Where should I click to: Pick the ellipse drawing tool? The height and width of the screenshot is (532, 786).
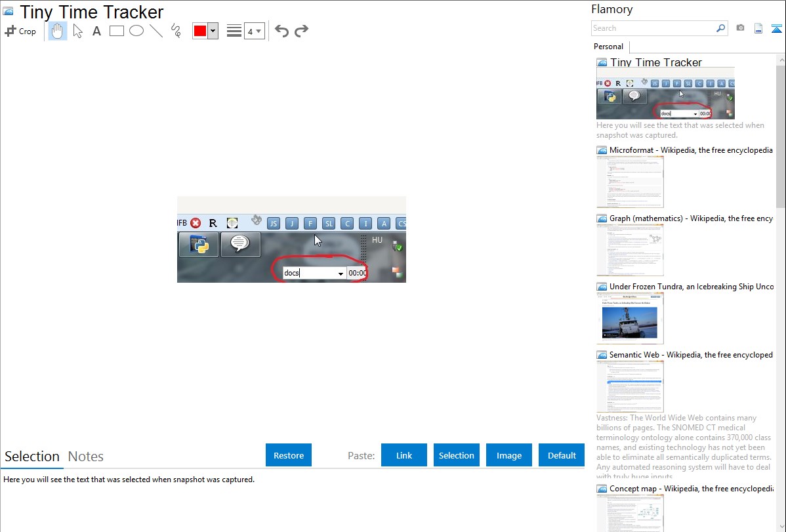[136, 31]
